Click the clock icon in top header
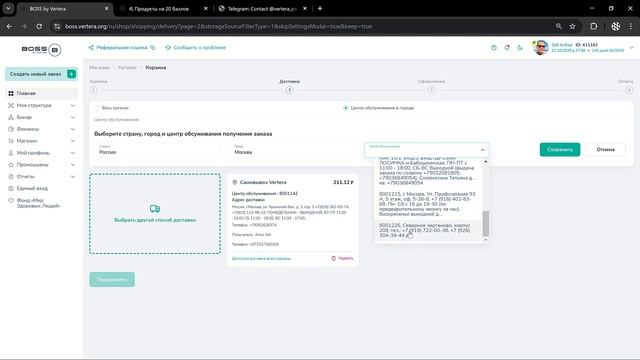This screenshot has height=360, width=640. pos(494,48)
